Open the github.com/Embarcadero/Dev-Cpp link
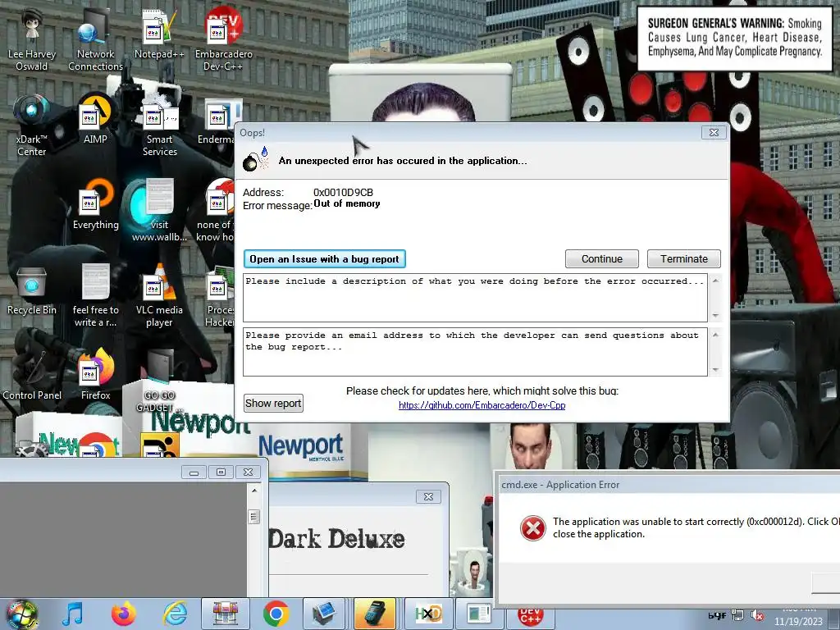This screenshot has width=840, height=630. pyautogui.click(x=482, y=405)
